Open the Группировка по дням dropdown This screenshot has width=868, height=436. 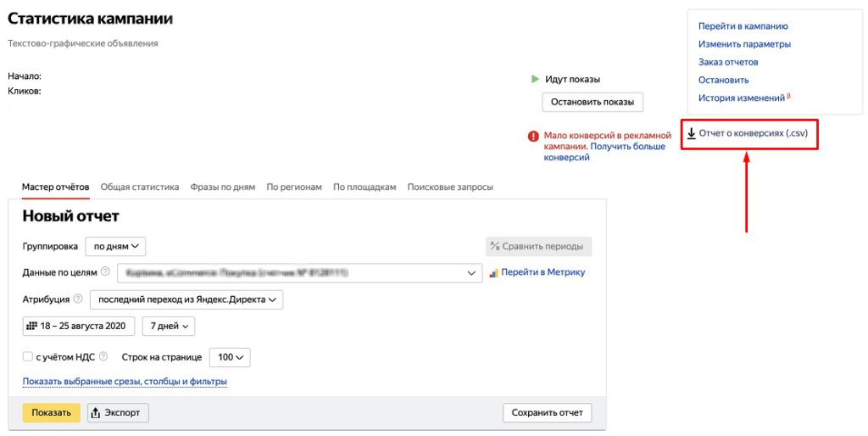tap(116, 246)
